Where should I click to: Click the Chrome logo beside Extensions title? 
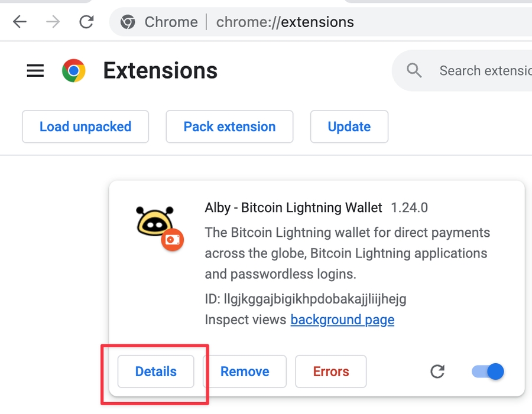tap(74, 71)
